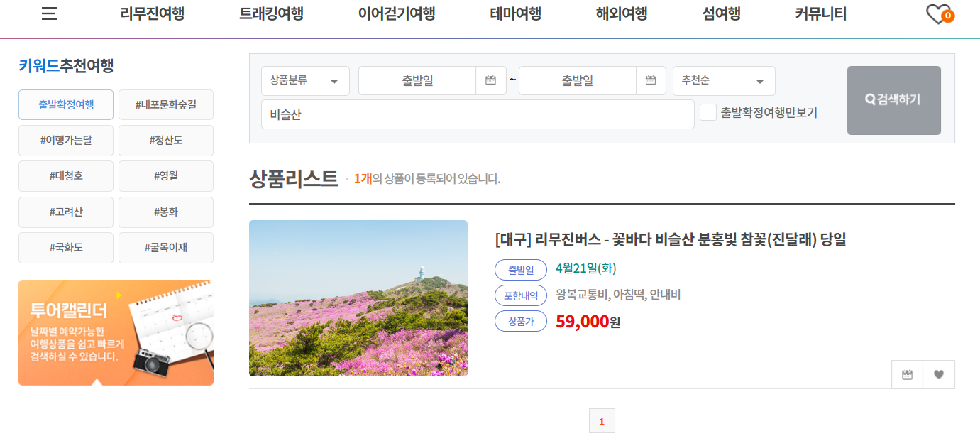Open the product via its mountain photo thumbnail
This screenshot has width=980, height=441.
358,298
